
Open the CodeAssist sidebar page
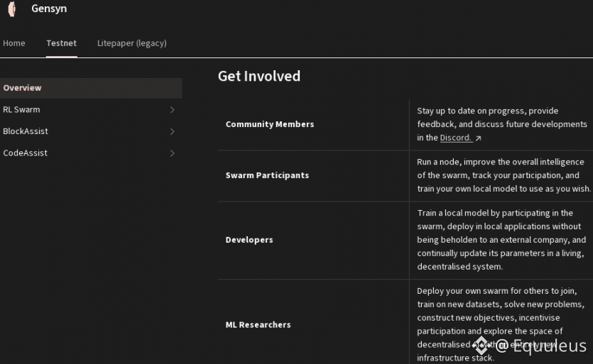[26, 153]
